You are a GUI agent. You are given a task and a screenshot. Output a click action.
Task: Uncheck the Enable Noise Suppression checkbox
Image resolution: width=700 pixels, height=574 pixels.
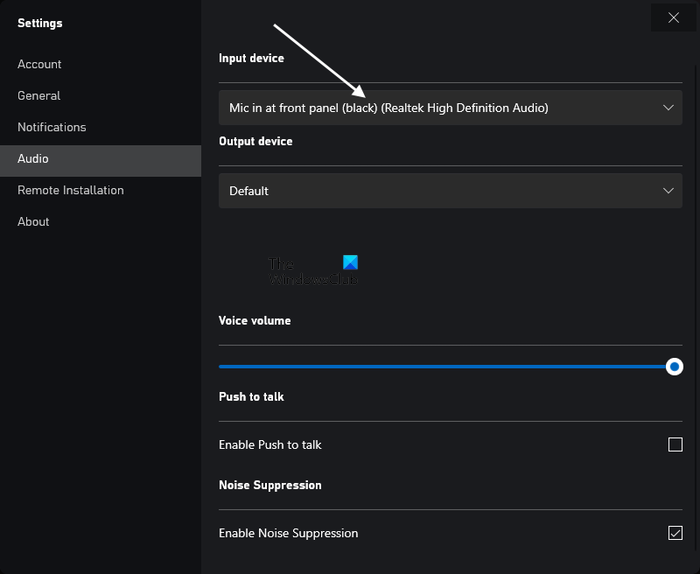click(675, 533)
